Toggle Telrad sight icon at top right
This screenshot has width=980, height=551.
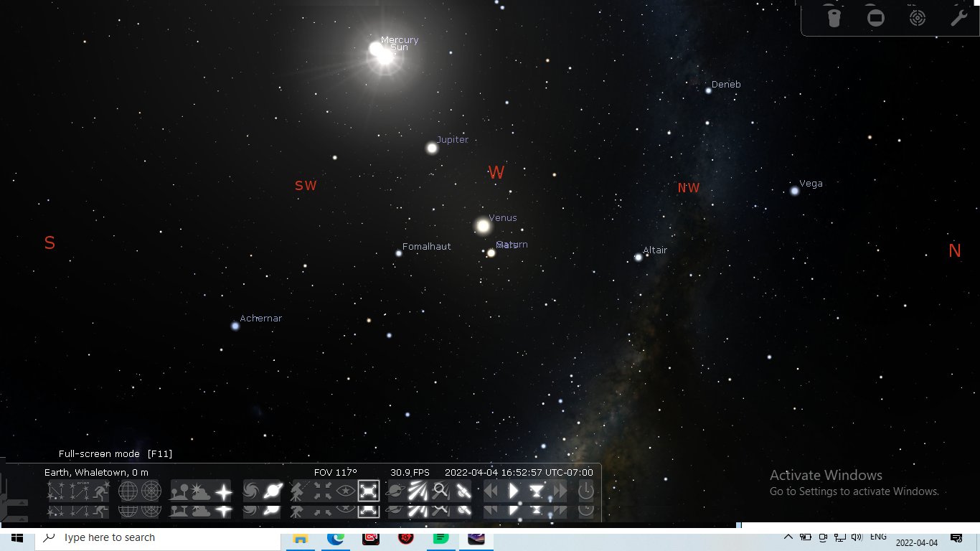tap(918, 18)
